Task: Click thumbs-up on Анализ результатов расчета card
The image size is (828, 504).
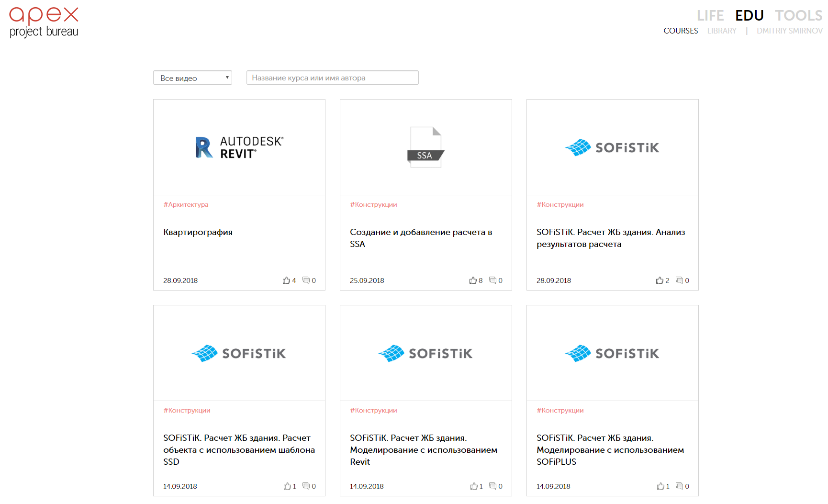Action: pos(660,280)
